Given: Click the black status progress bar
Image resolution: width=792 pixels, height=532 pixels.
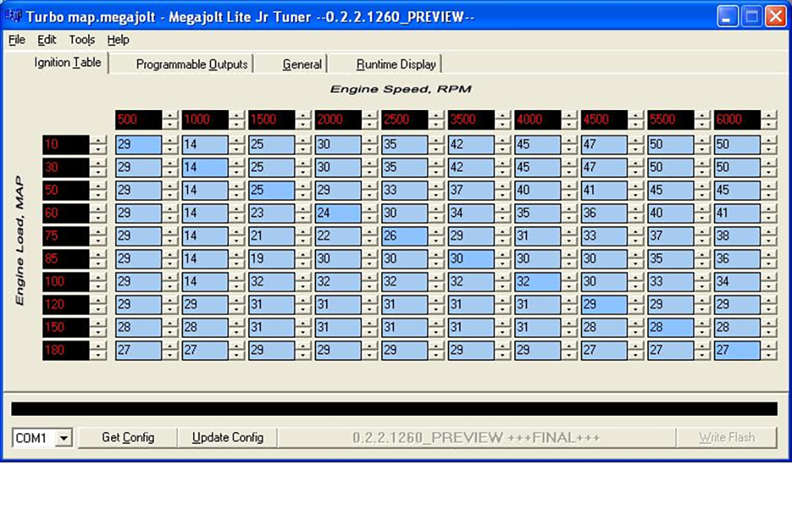Looking at the screenshot, I should pyautogui.click(x=394, y=408).
